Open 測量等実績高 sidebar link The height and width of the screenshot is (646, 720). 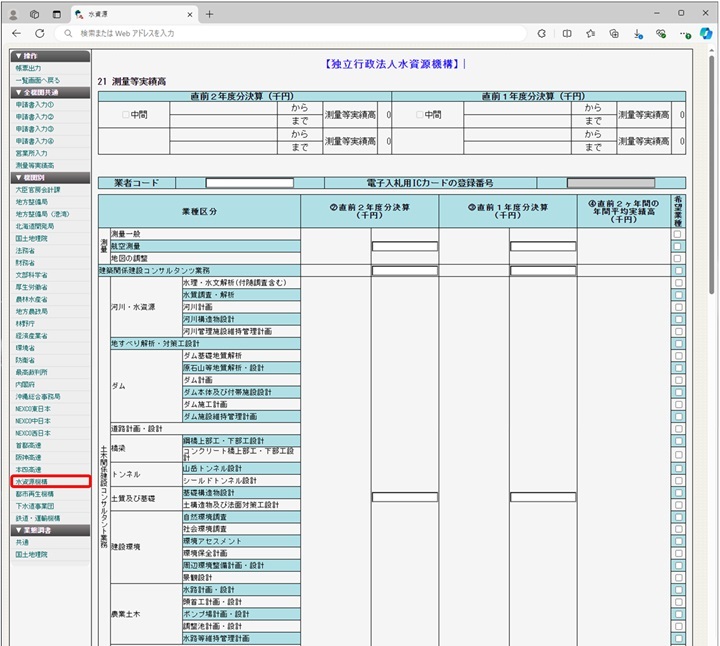34,165
